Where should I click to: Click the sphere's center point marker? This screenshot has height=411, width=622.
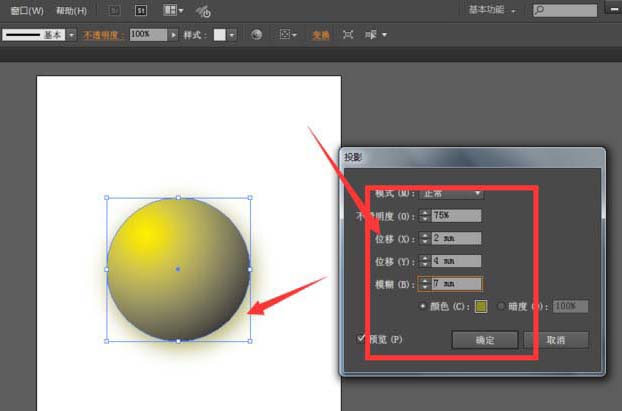178,269
